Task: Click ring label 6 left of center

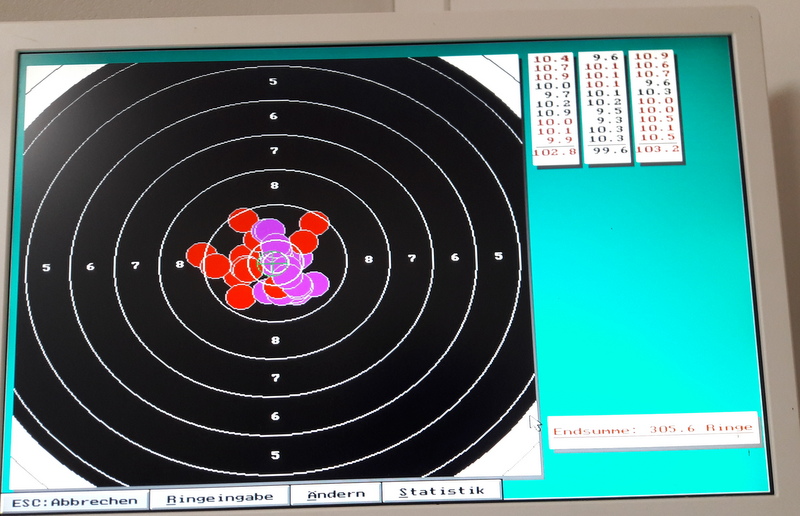Action: tap(90, 267)
